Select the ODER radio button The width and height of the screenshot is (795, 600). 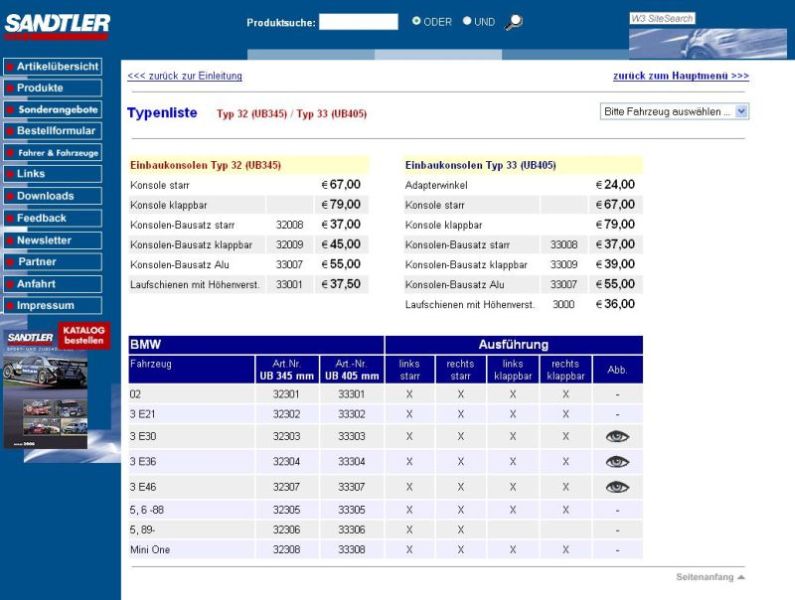pyautogui.click(x=417, y=22)
